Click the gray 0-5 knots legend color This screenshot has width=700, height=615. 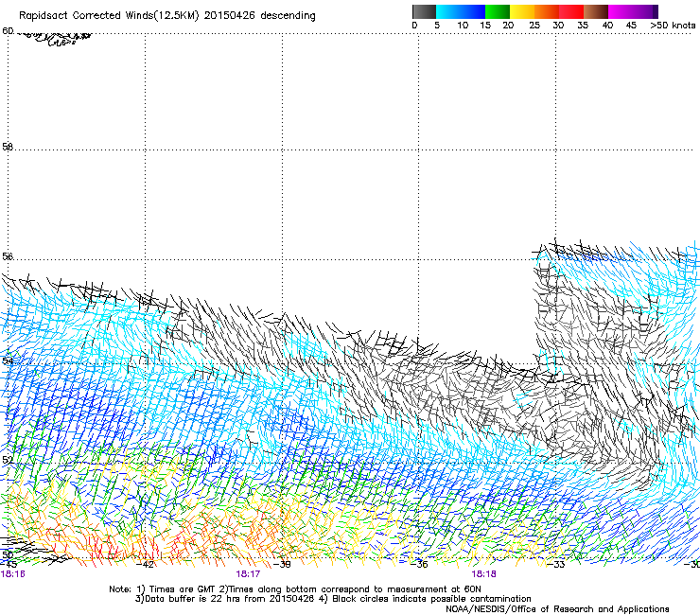pyautogui.click(x=424, y=11)
